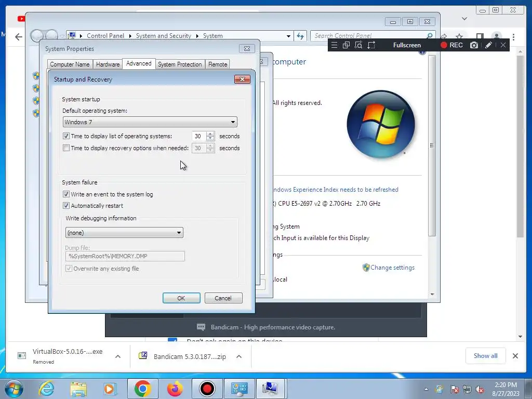Screen dimensions: 532x399
Task: Switch to Computer Name tab
Action: [70, 64]
